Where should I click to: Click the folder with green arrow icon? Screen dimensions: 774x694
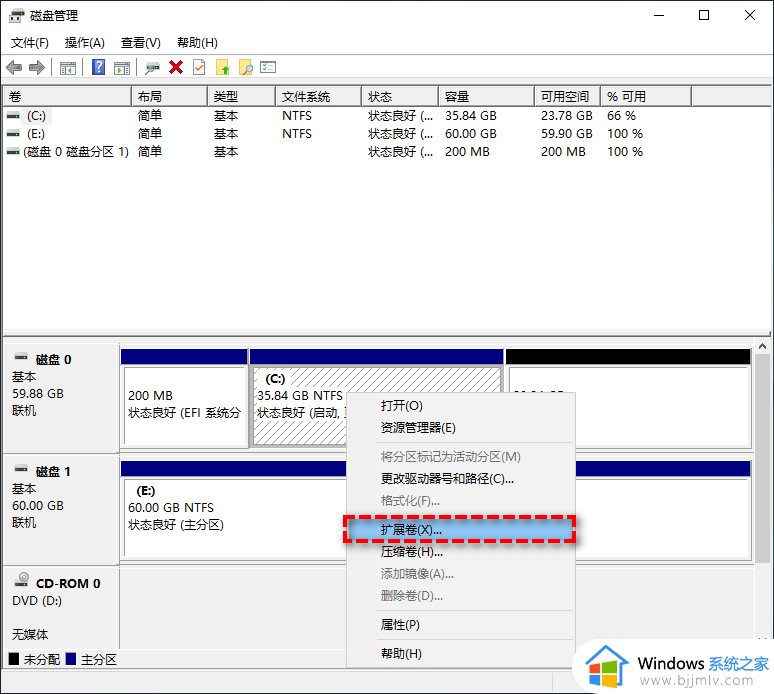[x=223, y=67]
